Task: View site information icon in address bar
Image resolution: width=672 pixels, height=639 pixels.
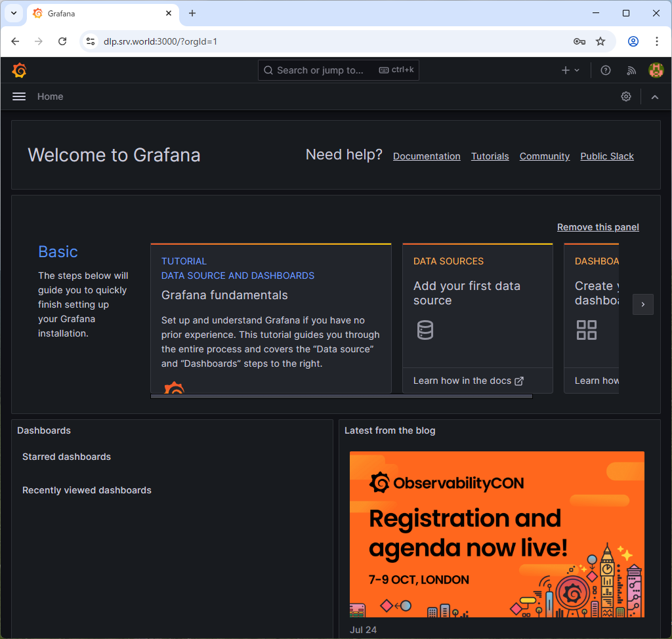Action: coord(91,41)
